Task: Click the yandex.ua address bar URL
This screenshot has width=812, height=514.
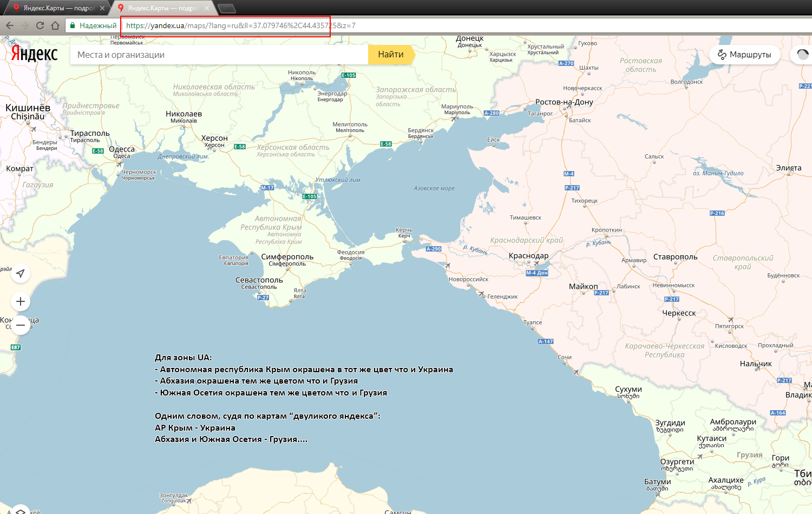Action: click(x=240, y=25)
